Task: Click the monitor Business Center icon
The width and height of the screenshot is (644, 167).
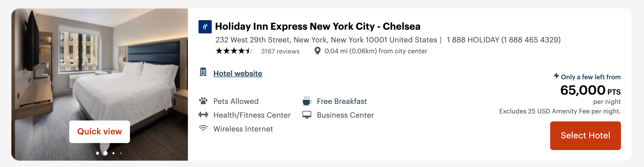Action: click(307, 115)
